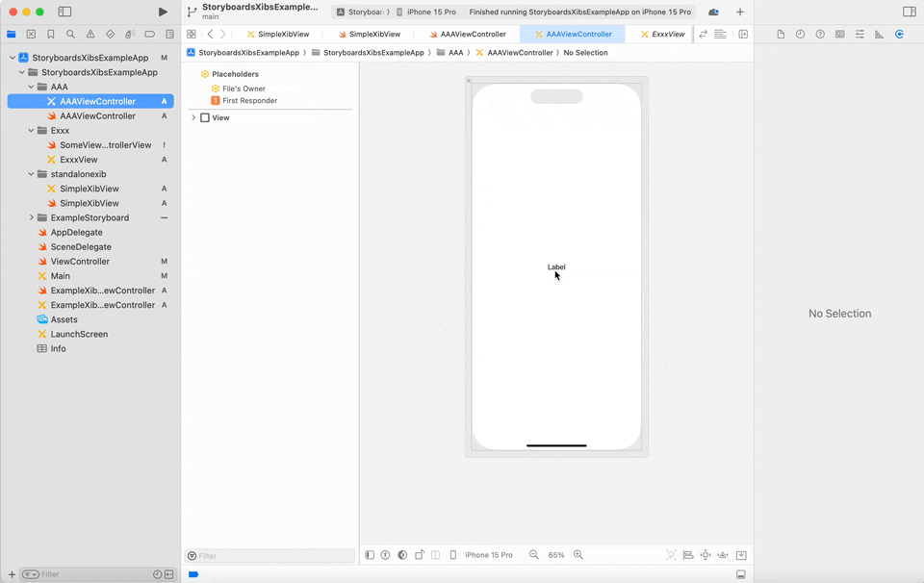Open the Library with plus button
This screenshot has width=924, height=583.
coord(740,12)
